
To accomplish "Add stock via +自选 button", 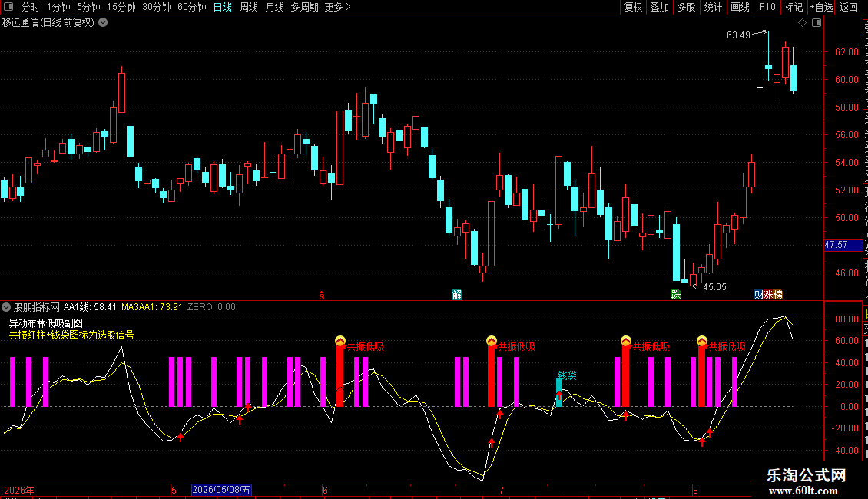I will point(821,7).
